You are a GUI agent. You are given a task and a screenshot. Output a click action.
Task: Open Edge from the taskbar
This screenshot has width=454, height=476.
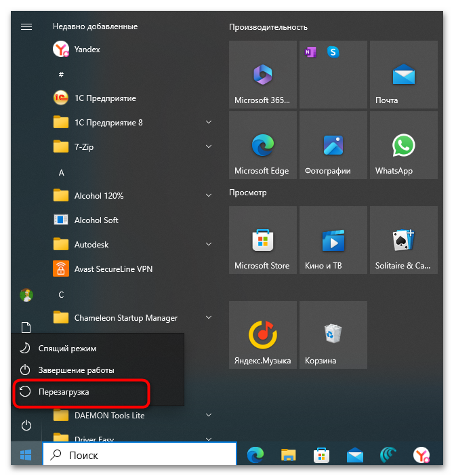255,455
